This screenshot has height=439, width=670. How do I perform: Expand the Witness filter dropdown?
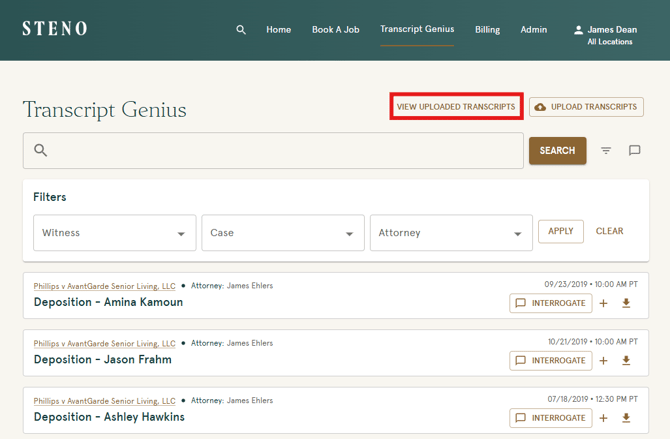(114, 233)
